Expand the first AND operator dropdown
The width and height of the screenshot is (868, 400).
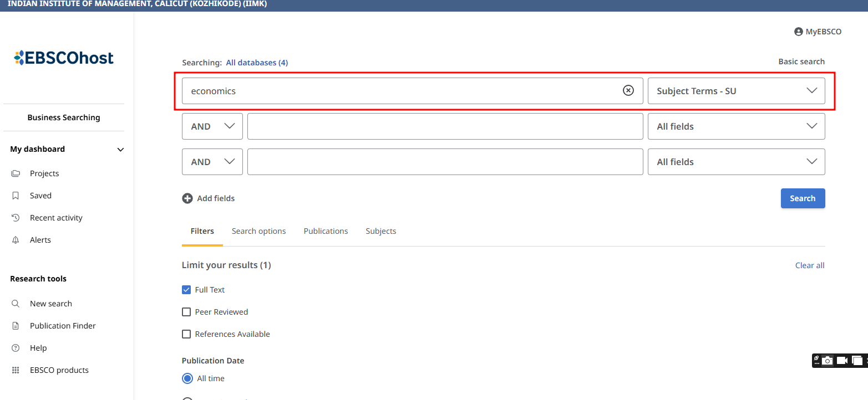tap(212, 126)
